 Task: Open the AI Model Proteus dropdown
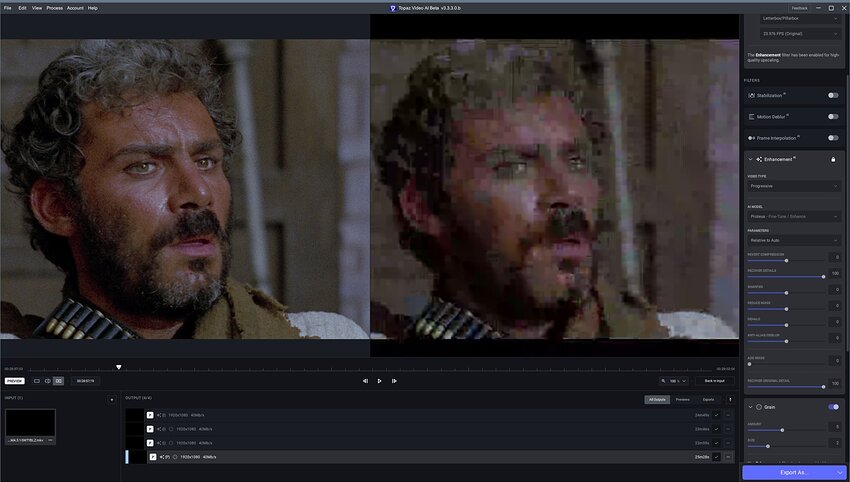pyautogui.click(x=794, y=216)
